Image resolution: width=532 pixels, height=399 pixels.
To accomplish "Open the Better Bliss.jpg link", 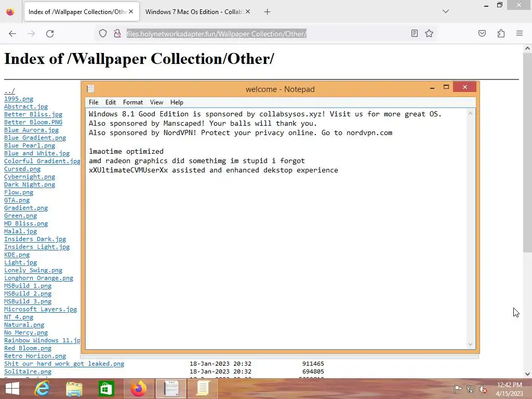I will point(33,114).
